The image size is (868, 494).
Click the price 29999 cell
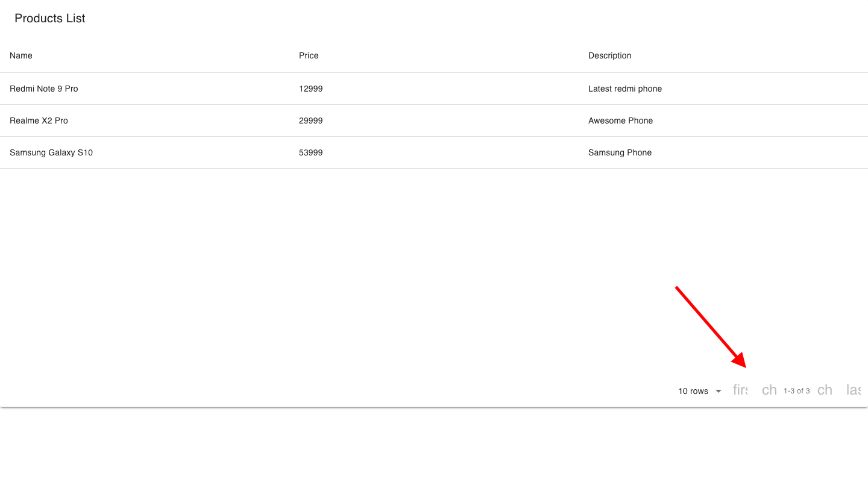310,120
